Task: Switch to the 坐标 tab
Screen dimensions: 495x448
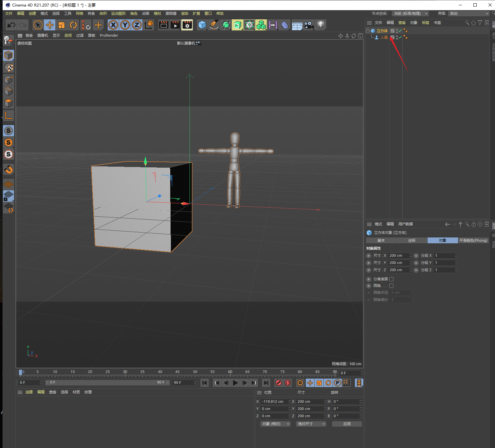Action: [412, 240]
